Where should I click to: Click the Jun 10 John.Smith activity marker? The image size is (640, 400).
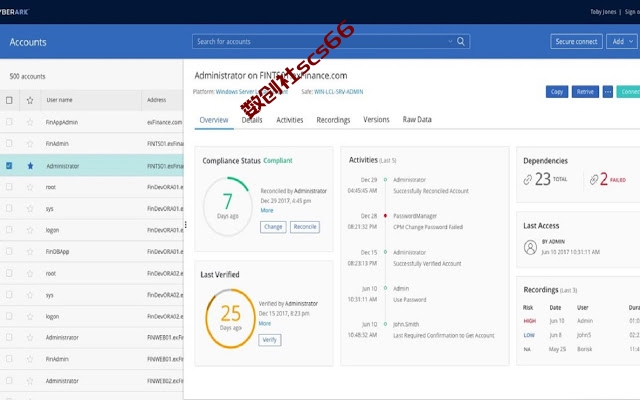pyautogui.click(x=385, y=324)
